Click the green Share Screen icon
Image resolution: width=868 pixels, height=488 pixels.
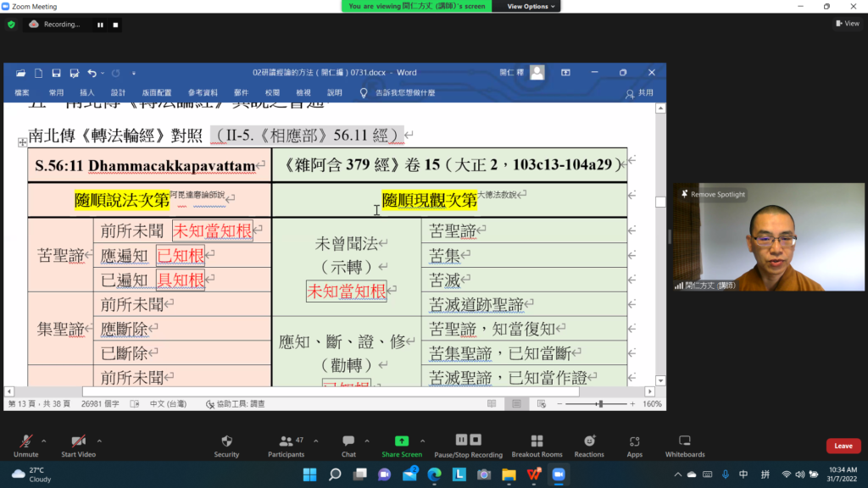click(402, 441)
